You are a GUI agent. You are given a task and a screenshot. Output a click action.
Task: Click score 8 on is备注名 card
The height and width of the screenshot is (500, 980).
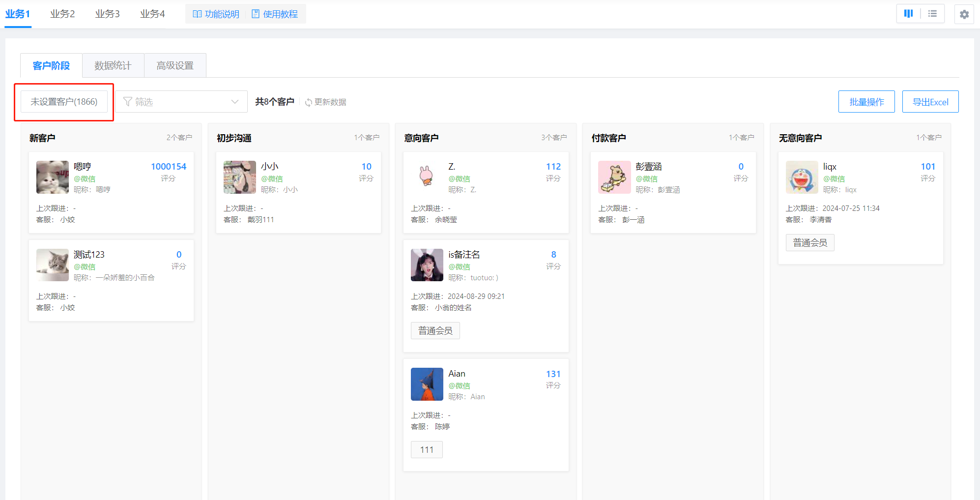coord(554,255)
